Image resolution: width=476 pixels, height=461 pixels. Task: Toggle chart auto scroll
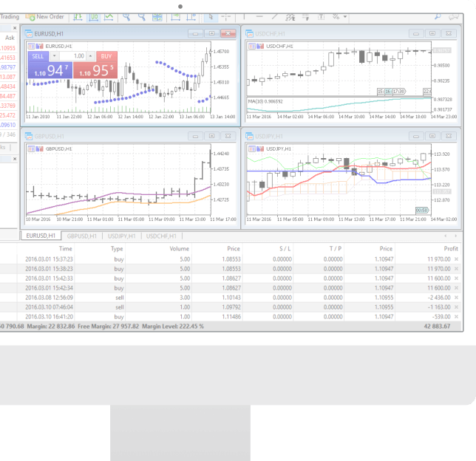coord(175,17)
